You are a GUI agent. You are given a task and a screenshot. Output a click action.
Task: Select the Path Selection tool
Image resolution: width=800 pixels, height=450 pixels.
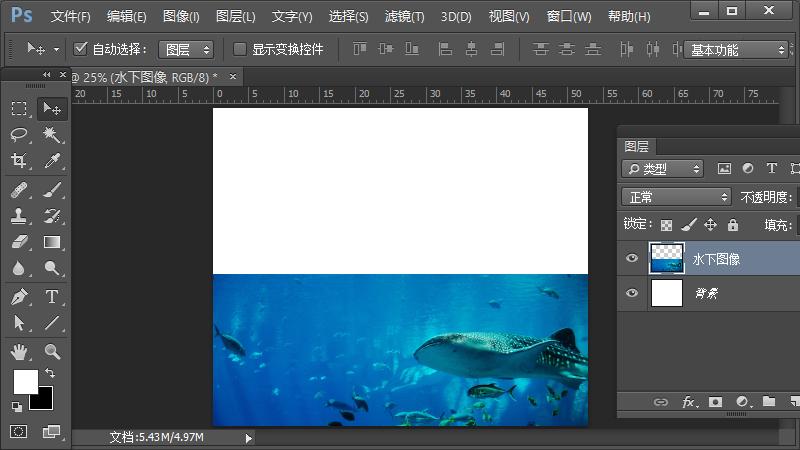pyautogui.click(x=19, y=322)
